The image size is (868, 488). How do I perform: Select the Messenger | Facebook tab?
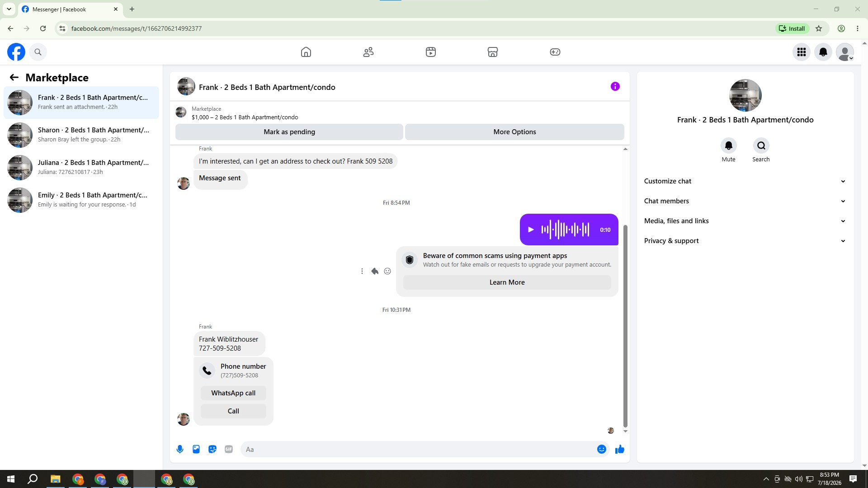[x=70, y=9]
